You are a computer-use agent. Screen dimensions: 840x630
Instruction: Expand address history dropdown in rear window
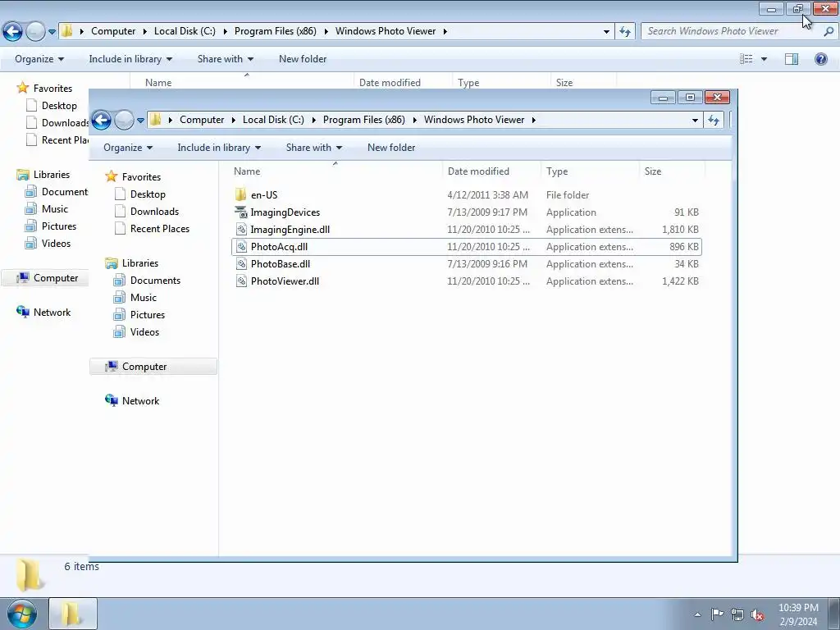(606, 32)
